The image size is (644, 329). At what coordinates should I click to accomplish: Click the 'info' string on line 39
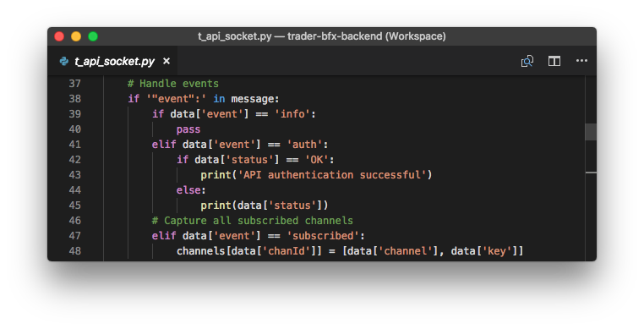click(292, 114)
